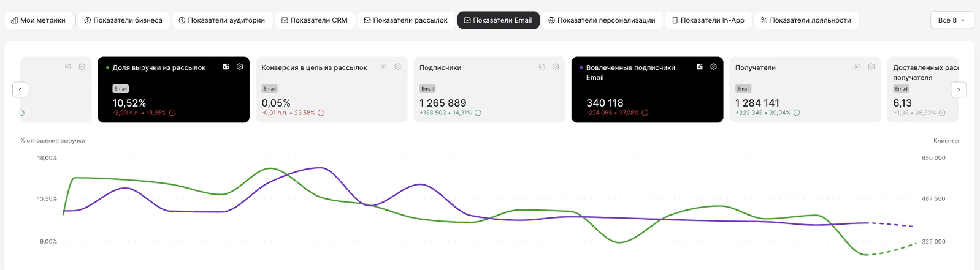Open settings gear on Получатели card
Image resolution: width=980 pixels, height=270 pixels.
point(871,67)
